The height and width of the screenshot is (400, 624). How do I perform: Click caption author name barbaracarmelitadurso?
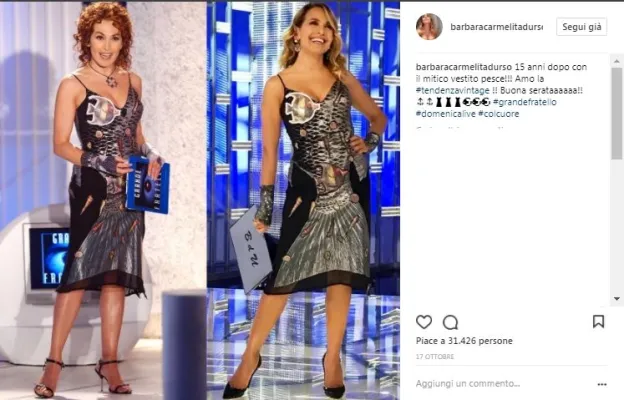pos(464,67)
